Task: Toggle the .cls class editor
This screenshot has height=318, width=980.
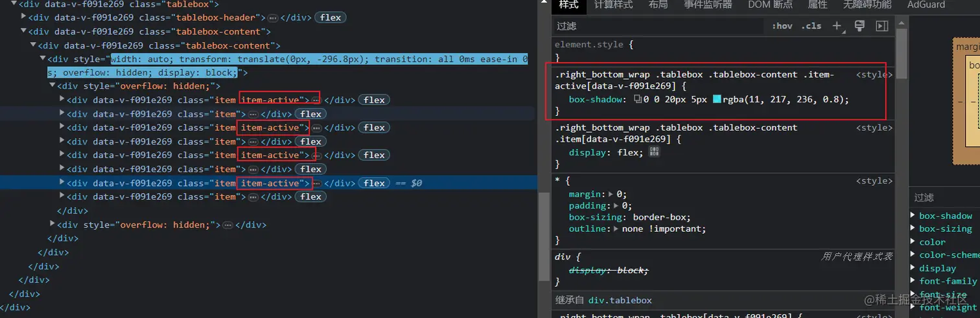Action: [811, 26]
